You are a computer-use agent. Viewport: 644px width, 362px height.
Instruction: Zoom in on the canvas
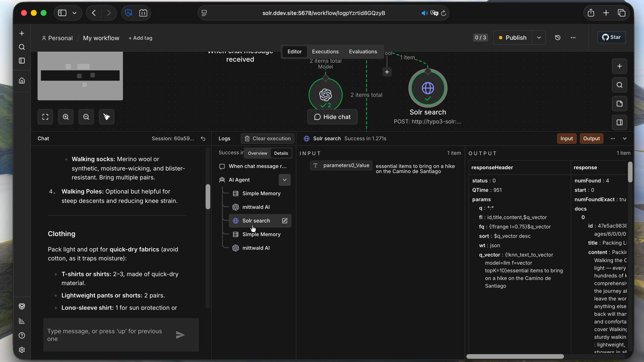point(66,117)
